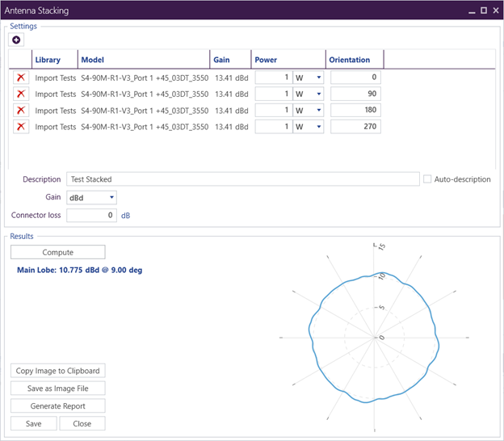
Task: Edit power value in orientation 270 row
Action: pos(274,127)
